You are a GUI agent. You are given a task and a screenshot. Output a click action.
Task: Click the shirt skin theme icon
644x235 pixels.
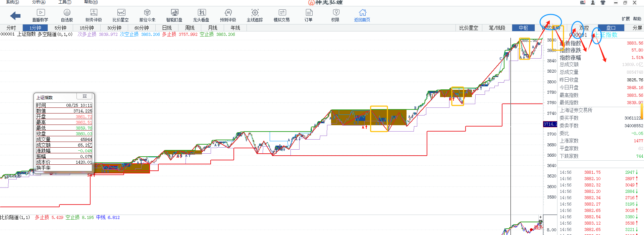(603, 3)
